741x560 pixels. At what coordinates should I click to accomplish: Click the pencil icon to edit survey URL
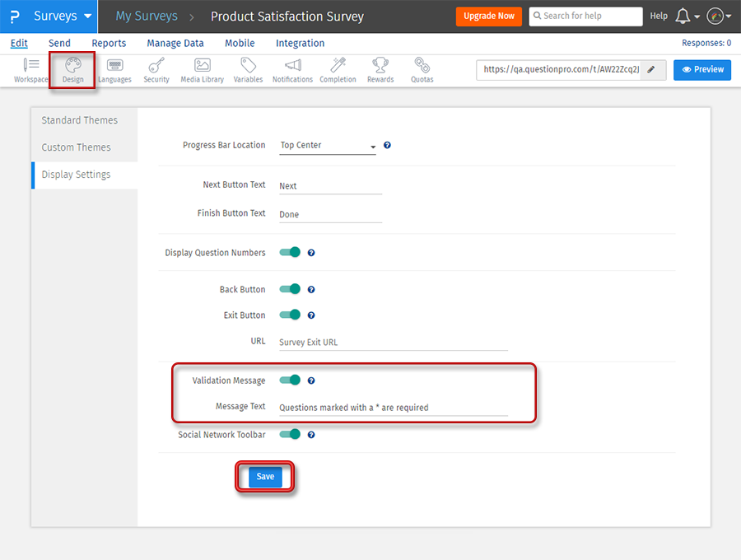652,70
